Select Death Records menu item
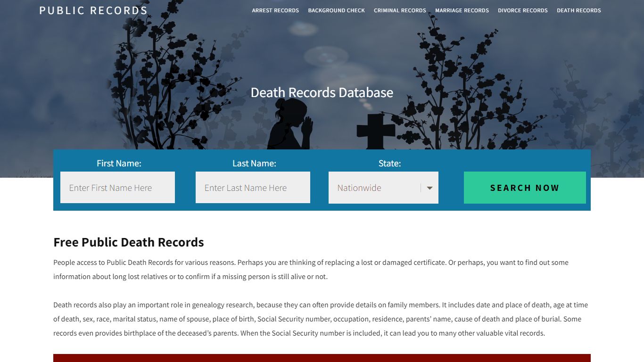The image size is (644, 362). tap(579, 10)
